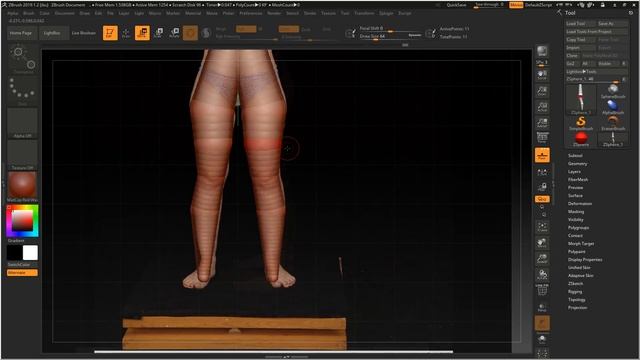This screenshot has width=640, height=360.
Task: Click the Frame icon in right shelf
Action: click(x=542, y=227)
